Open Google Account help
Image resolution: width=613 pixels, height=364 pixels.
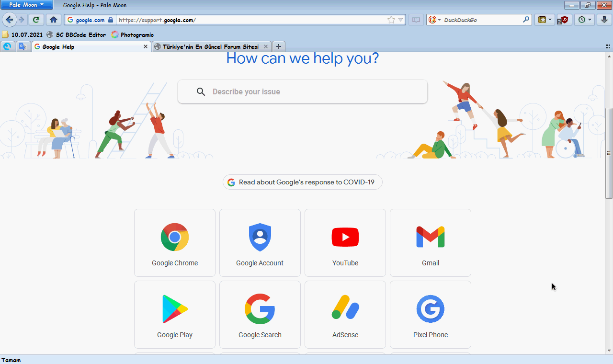(260, 243)
